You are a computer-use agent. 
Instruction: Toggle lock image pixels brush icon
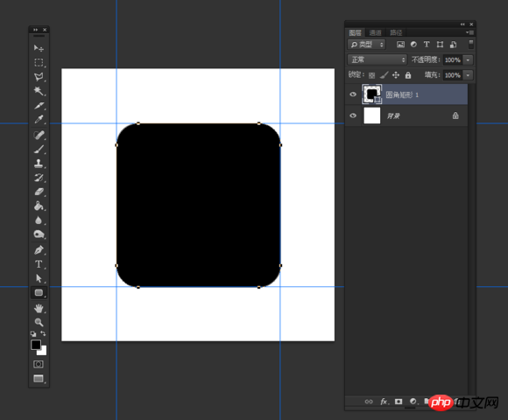tap(384, 75)
